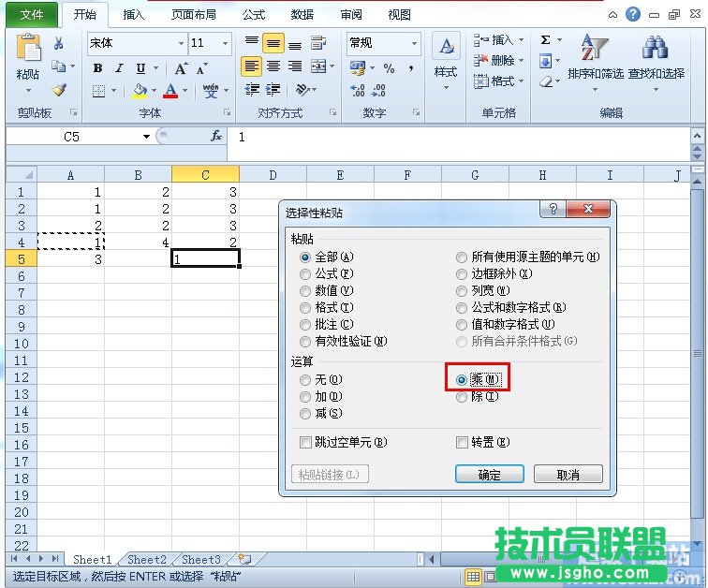Screen dimensions: 708x588
Task: Select the 加 (Add) operation radio button
Action: 305,397
